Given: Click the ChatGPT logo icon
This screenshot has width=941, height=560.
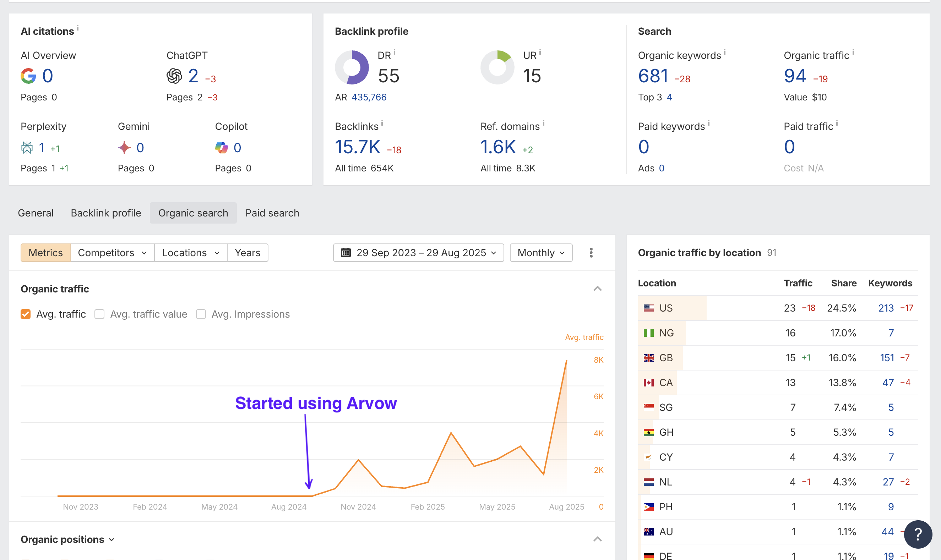Looking at the screenshot, I should 174,76.
